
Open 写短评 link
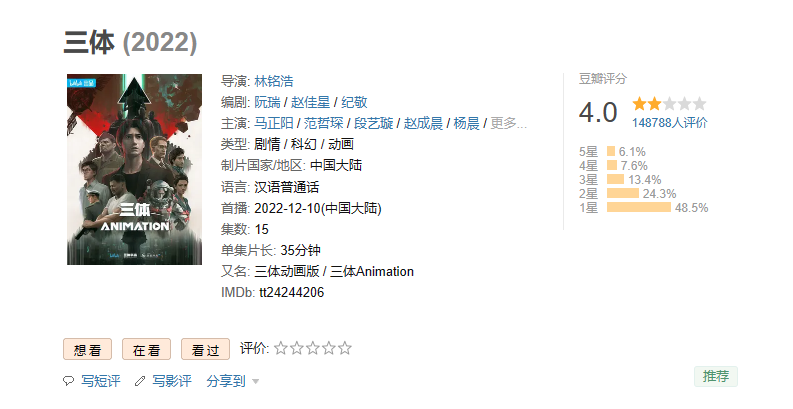click(101, 381)
